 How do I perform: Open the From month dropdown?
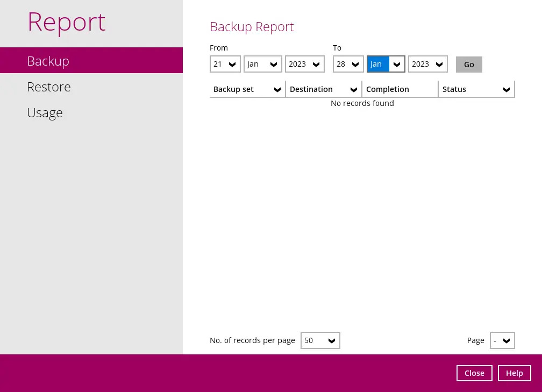click(262, 64)
